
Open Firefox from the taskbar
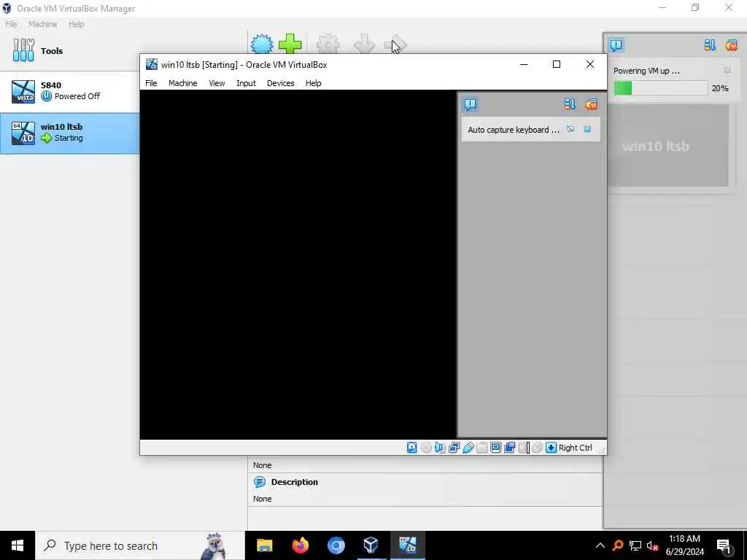pos(300,545)
